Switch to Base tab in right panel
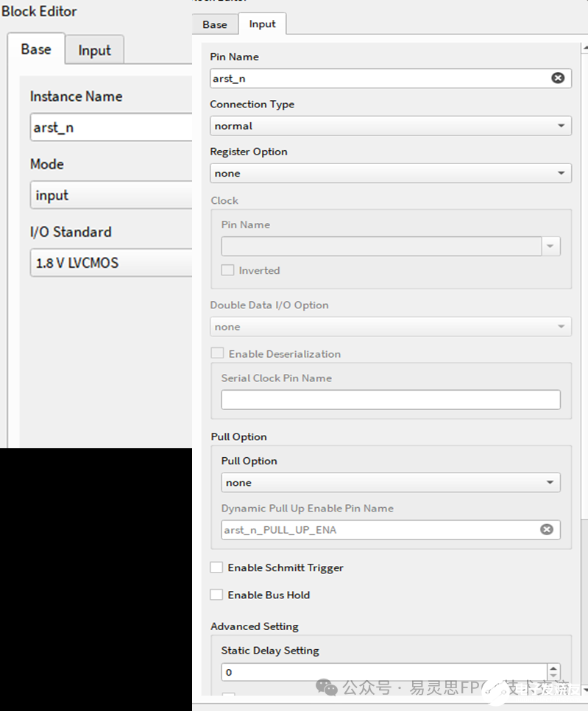This screenshot has height=711, width=588. (x=215, y=24)
